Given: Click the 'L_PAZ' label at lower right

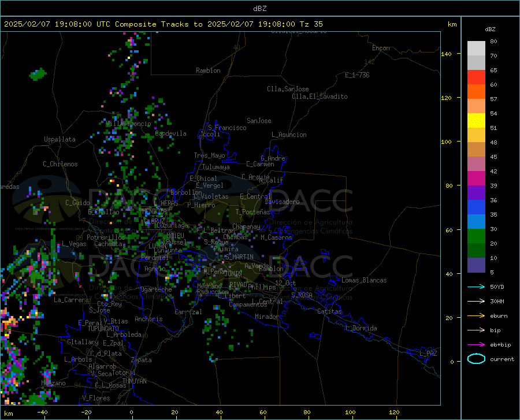Looking at the screenshot, I should (428, 354).
